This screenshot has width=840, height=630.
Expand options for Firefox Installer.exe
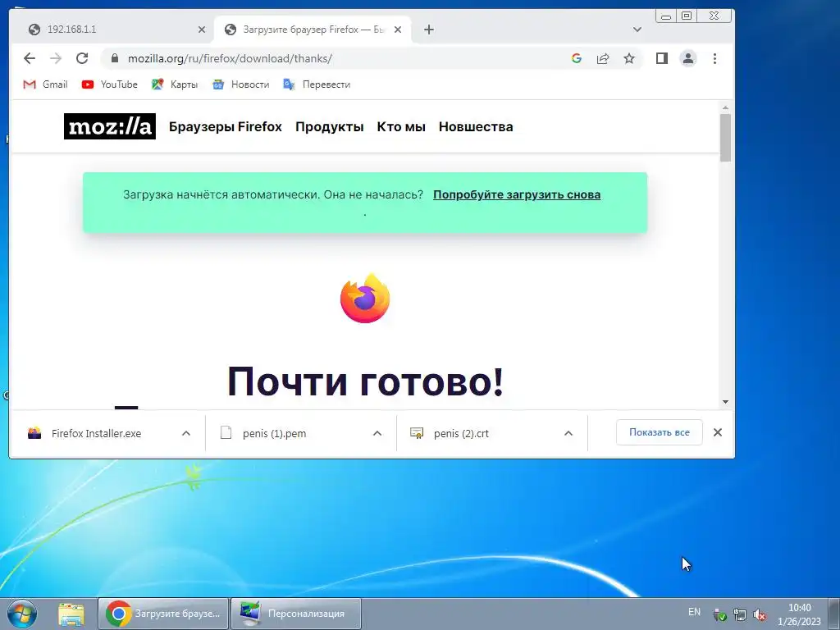point(186,433)
